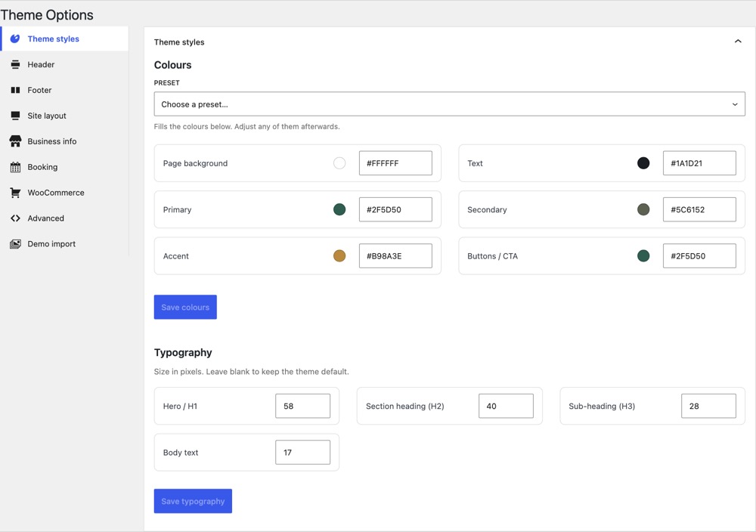Open WooCommerce options
This screenshot has width=756, height=532.
[64, 193]
